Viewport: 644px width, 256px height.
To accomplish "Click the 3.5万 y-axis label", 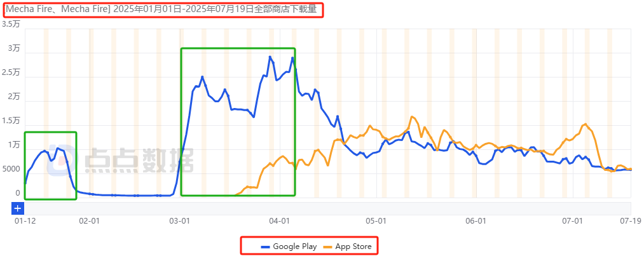I will pos(11,24).
